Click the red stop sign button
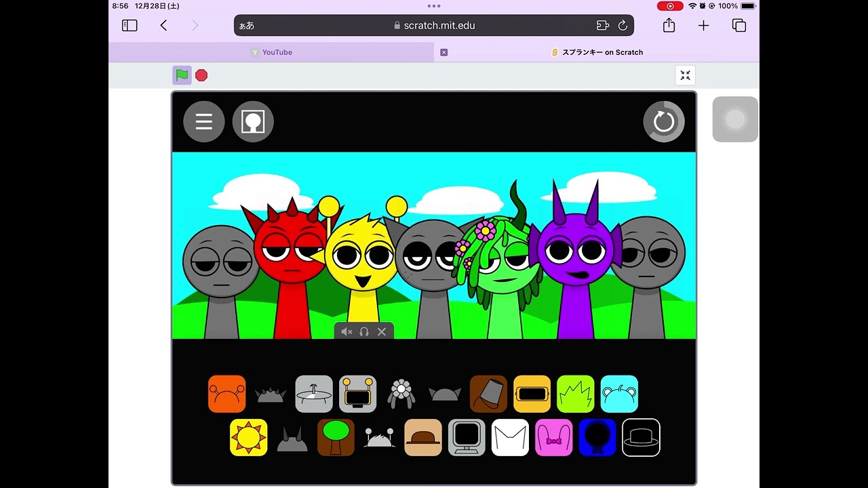The height and width of the screenshot is (488, 868). click(201, 75)
